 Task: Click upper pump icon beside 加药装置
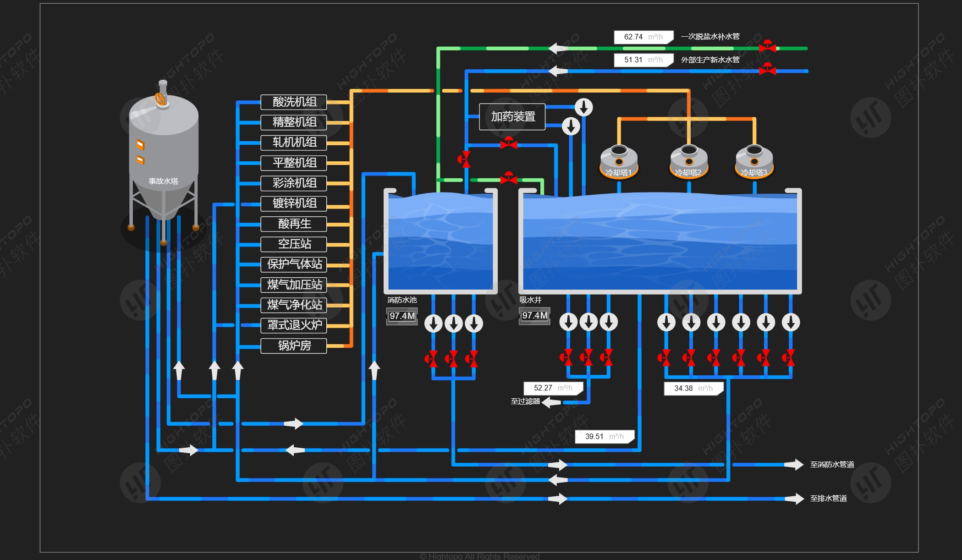(x=584, y=107)
